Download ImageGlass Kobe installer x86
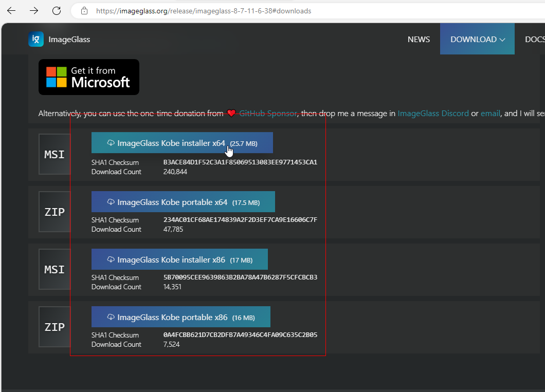This screenshot has height=392, width=545. click(x=179, y=259)
